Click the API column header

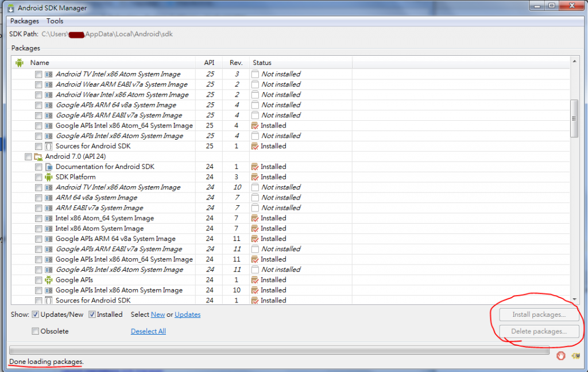209,63
